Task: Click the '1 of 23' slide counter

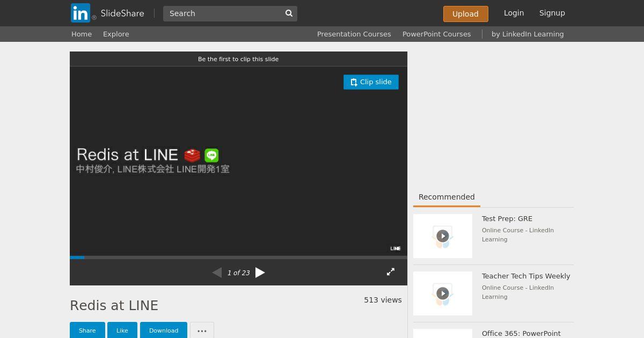Action: 238,273
